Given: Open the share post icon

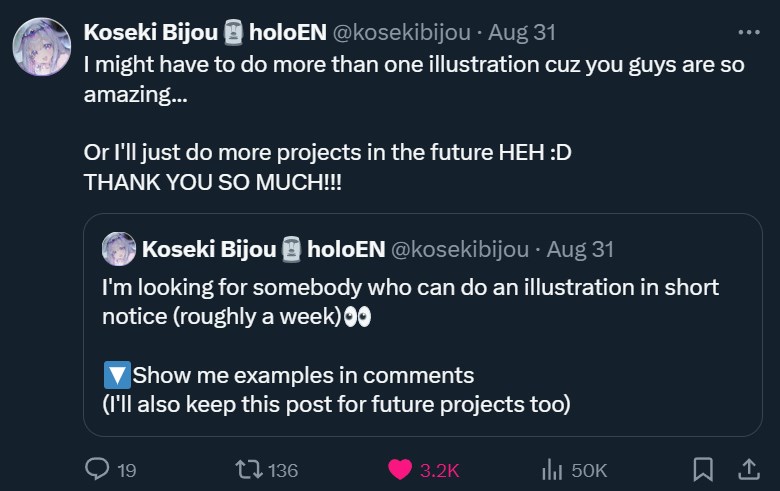Looking at the screenshot, I should point(748,468).
